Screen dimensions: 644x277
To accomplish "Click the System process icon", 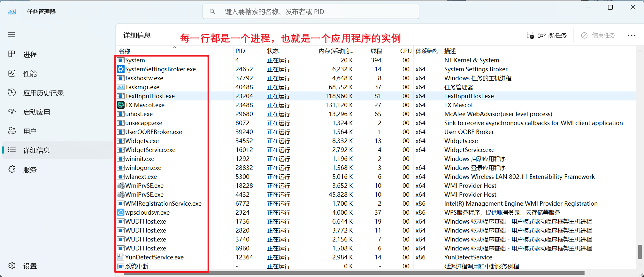I will pyautogui.click(x=121, y=60).
